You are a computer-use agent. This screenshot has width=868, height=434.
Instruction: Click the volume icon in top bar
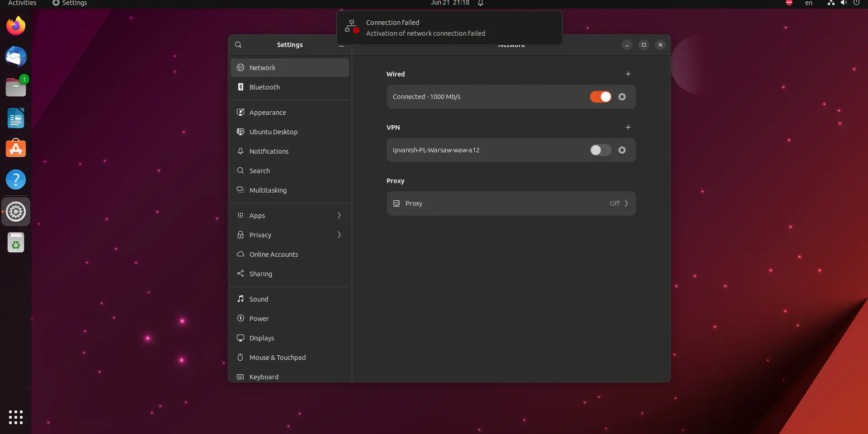click(844, 3)
